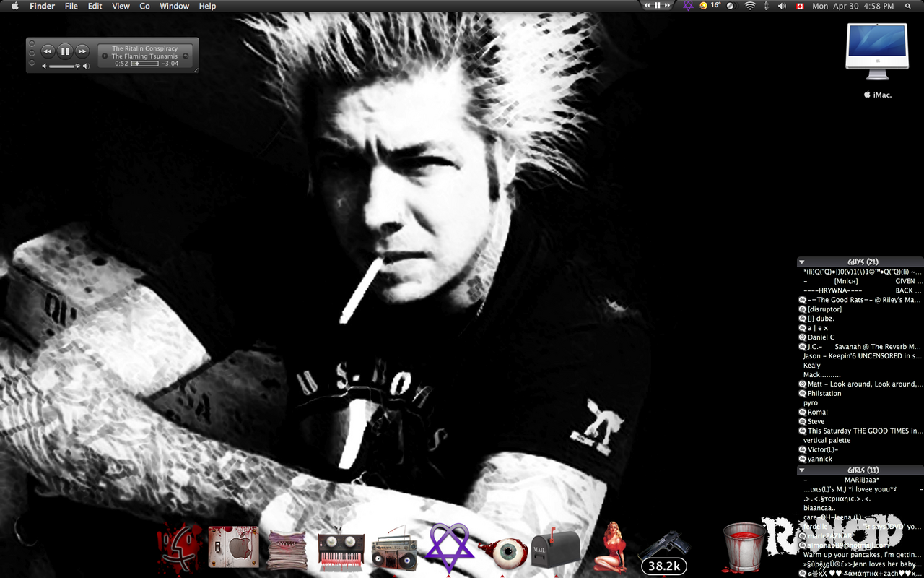Select contact Matt - Look around, Look around
Screen dimensions: 924x578
(x=860, y=384)
